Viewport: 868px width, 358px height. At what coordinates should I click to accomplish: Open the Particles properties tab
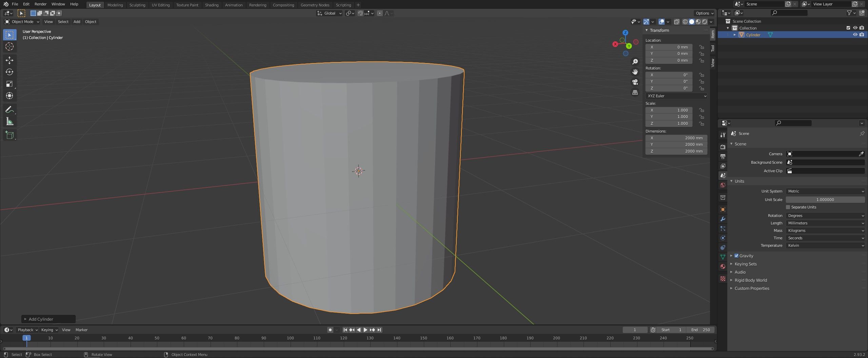(x=723, y=228)
